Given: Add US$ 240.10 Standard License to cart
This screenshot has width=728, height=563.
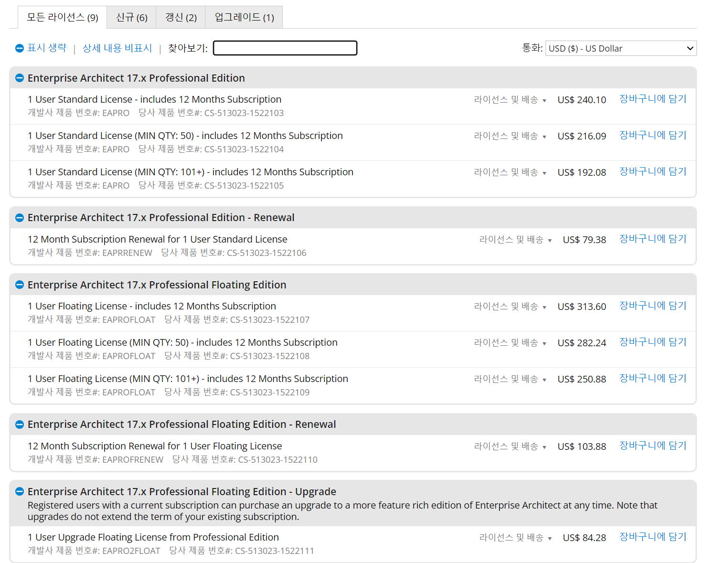Looking at the screenshot, I should point(653,99).
